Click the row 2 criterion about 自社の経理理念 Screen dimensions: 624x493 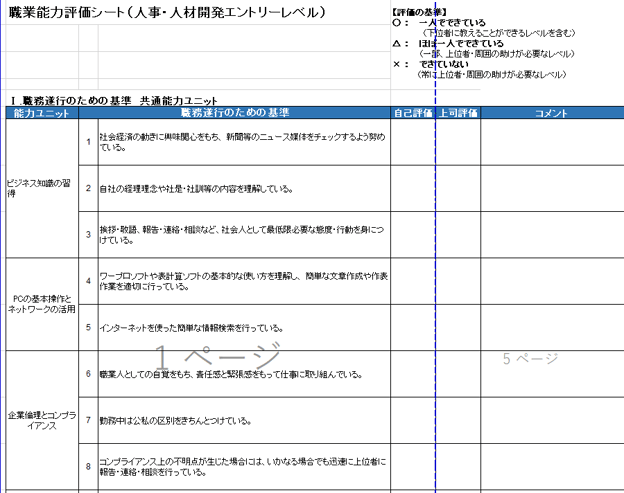pyautogui.click(x=244, y=189)
